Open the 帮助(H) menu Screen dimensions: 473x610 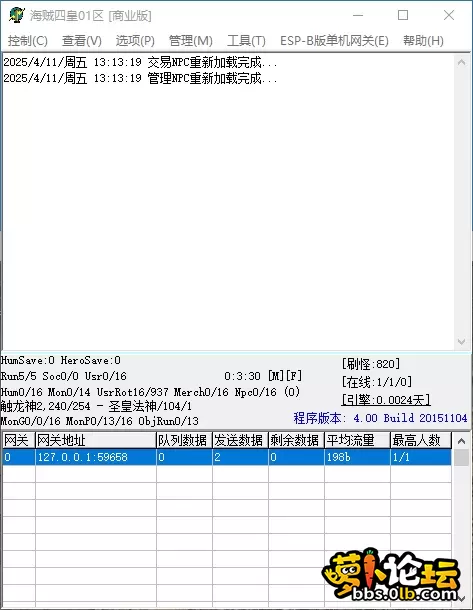(423, 40)
